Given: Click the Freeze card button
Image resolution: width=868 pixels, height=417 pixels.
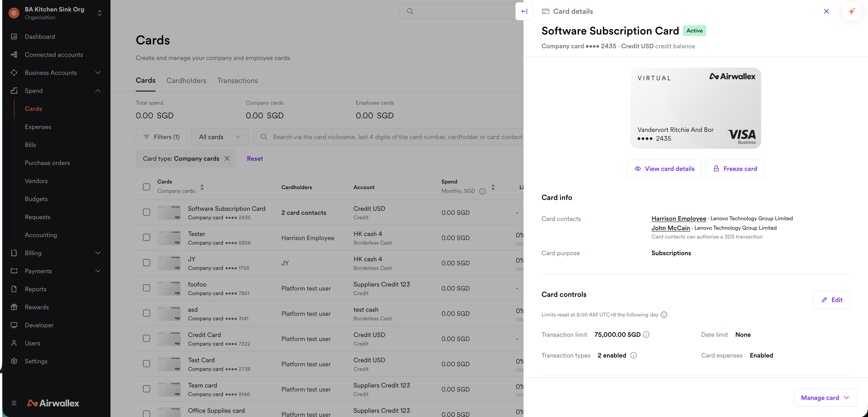Looking at the screenshot, I should tap(735, 168).
